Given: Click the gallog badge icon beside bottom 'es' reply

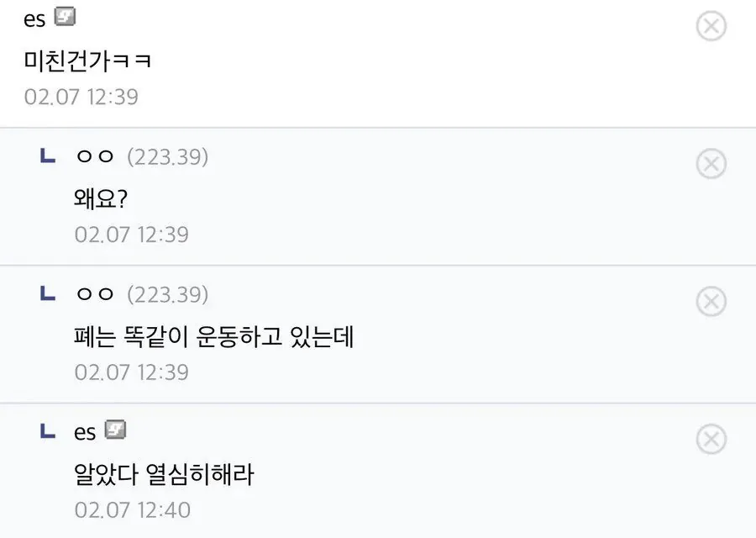Looking at the screenshot, I should point(117,430).
